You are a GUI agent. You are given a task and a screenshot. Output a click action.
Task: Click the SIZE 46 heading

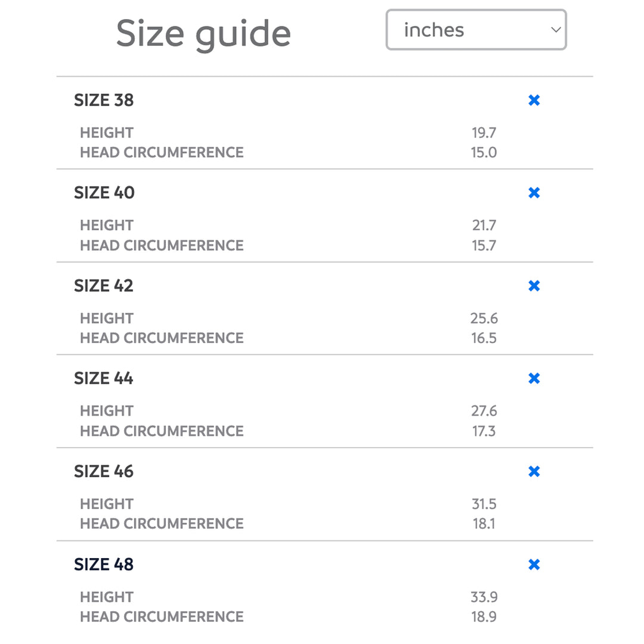pyautogui.click(x=104, y=472)
